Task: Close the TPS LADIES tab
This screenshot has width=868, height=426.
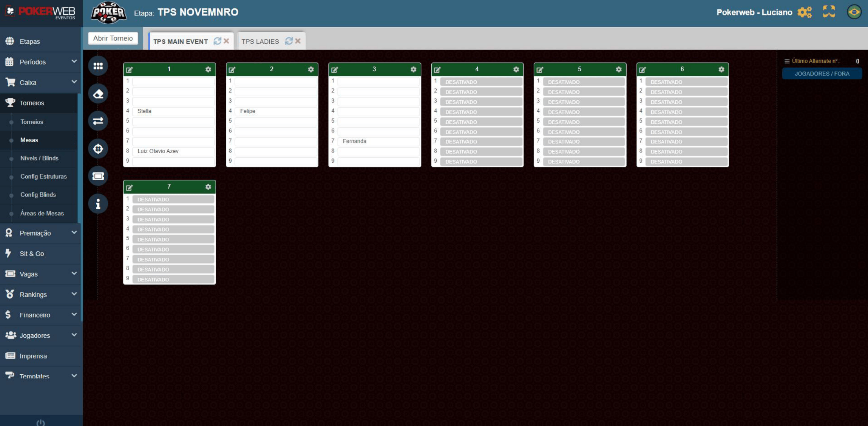Action: click(298, 41)
